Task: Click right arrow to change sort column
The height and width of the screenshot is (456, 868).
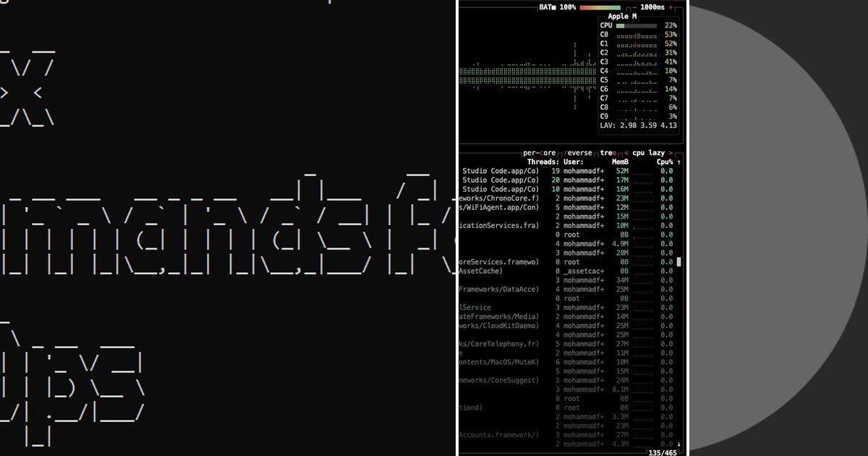Action: pyautogui.click(x=670, y=153)
